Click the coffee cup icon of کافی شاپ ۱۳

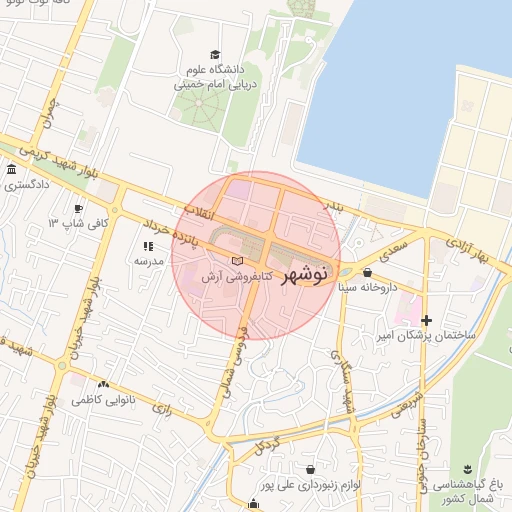(78, 209)
